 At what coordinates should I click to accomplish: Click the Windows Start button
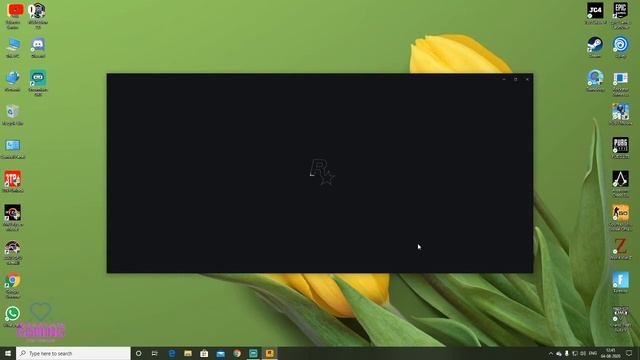(x=8, y=353)
